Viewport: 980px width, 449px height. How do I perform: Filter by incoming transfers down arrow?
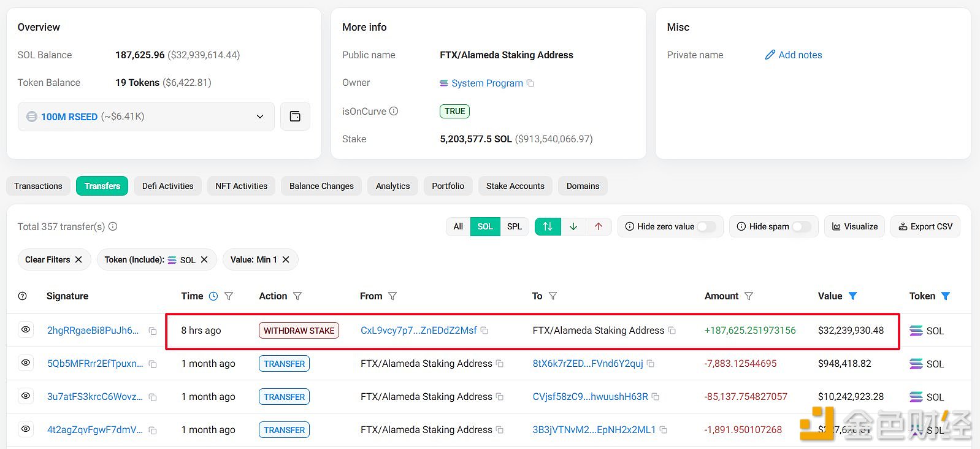pyautogui.click(x=573, y=226)
